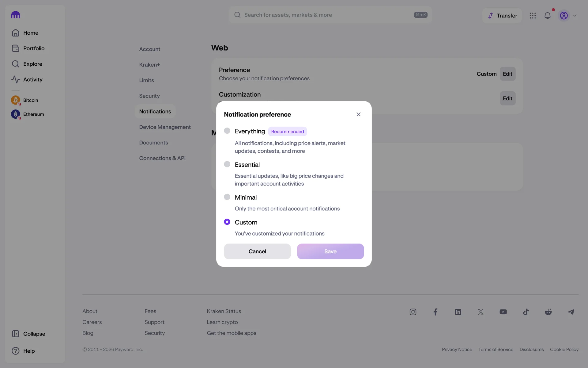
Task: Open Kraken's Telegram channel icon
Action: tap(571, 312)
